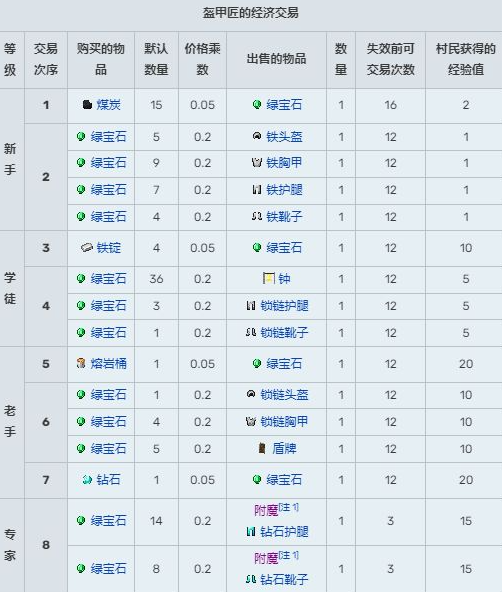The width and height of the screenshot is (502, 592).
Task: Click default quantity 14 in 钻石护腿 row
Action: point(156,520)
